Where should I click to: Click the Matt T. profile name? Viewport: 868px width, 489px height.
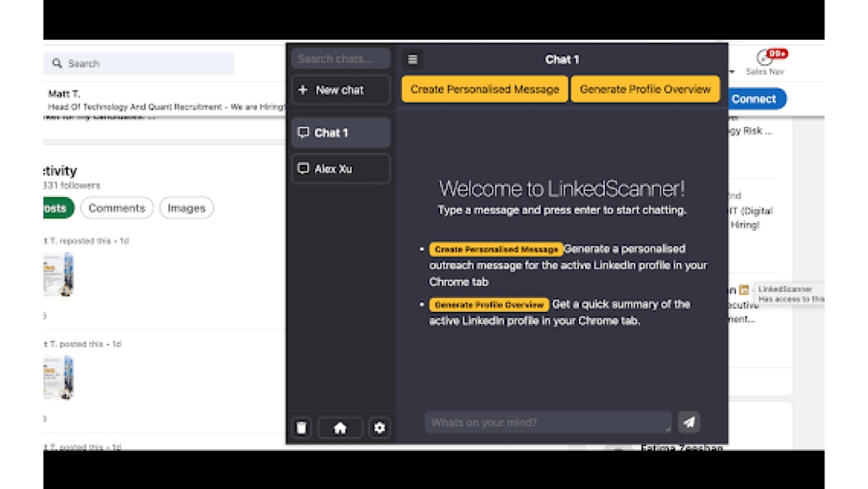click(x=63, y=94)
